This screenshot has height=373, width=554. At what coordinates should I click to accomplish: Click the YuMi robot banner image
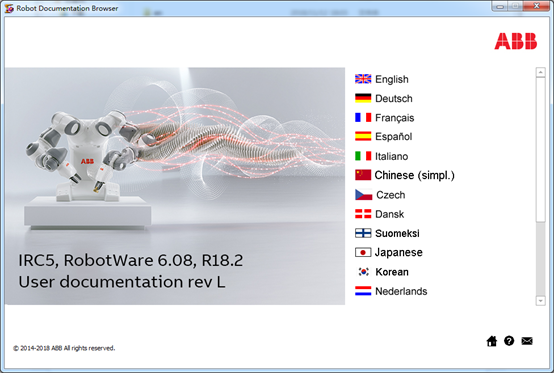pyautogui.click(x=175, y=186)
